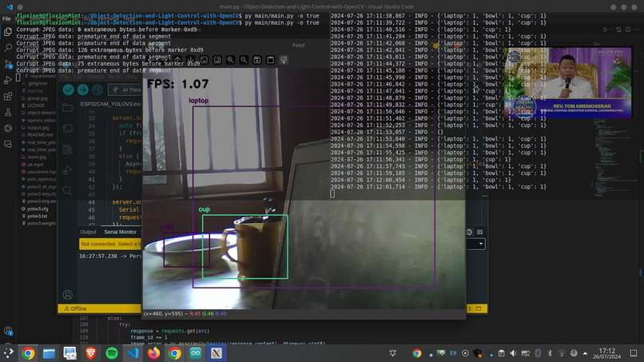
Task: Open room.jpg in the file explorer
Action: [x=37, y=157]
